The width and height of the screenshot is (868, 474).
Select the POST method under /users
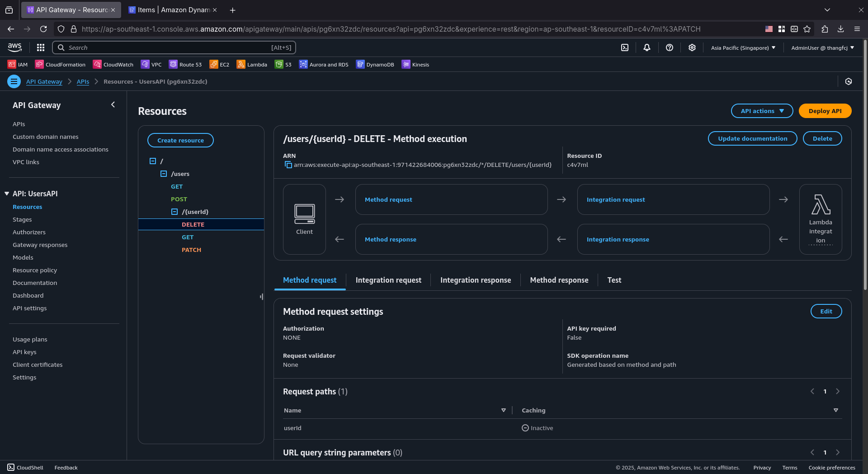(x=179, y=199)
